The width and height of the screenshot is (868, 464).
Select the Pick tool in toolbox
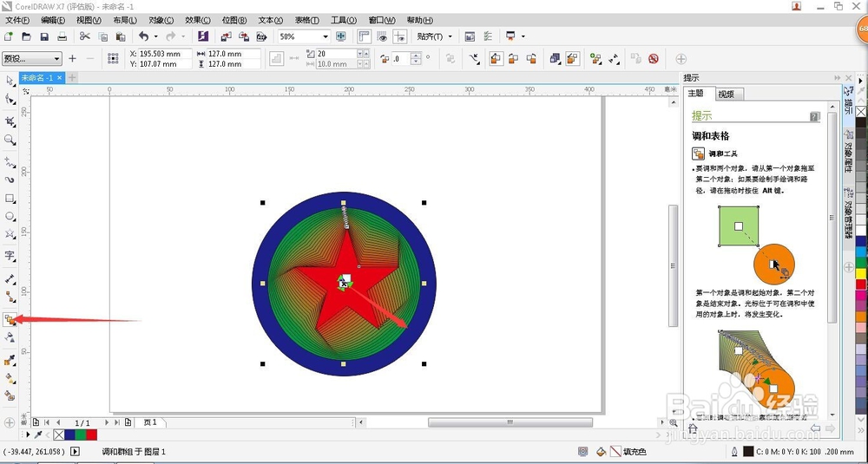tap(10, 82)
